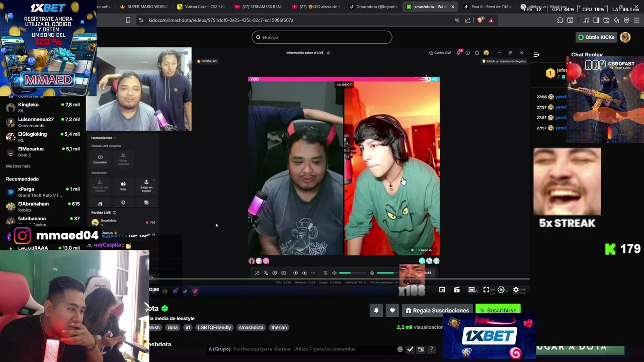Switch to the SUPER MARIO WORLD tab
Image resolution: width=644 pixels, height=362 pixels.
point(144,7)
